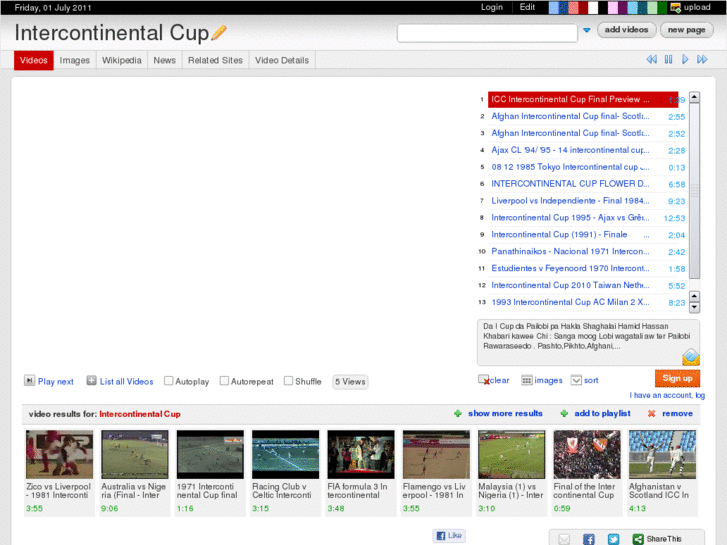Enable the Autoplay checkbox
Screen dimensions: 727x545
coord(169,381)
